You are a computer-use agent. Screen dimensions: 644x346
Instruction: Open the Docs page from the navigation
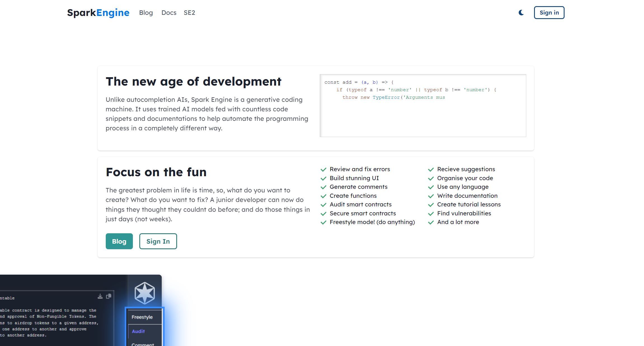169,13
